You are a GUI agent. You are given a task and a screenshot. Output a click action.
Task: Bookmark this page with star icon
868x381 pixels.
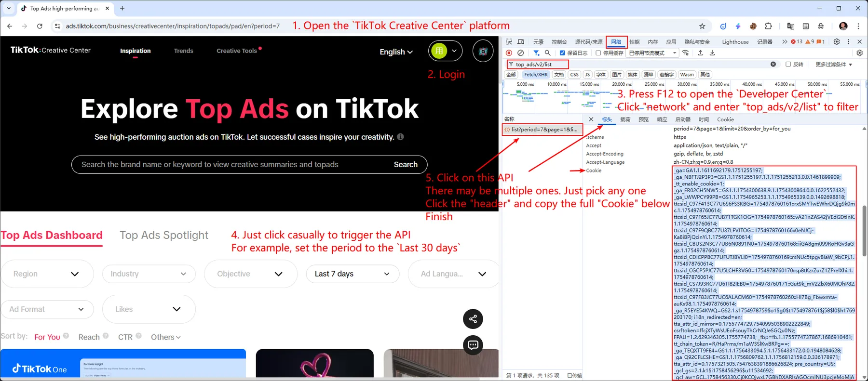pyautogui.click(x=702, y=26)
